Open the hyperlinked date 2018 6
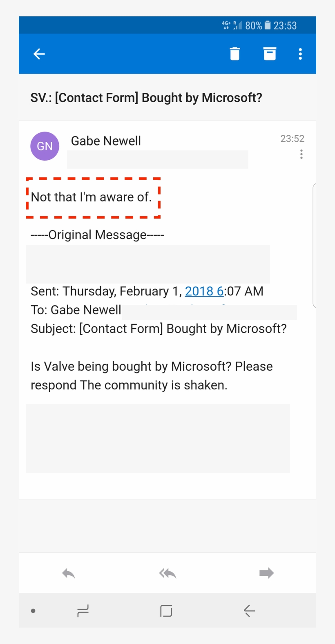The image size is (335, 644). 204,291
